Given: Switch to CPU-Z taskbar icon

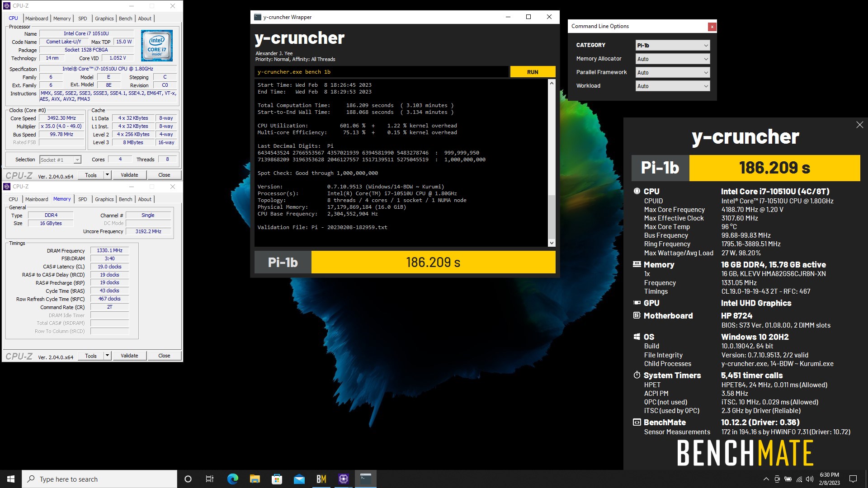Looking at the screenshot, I should tap(343, 479).
